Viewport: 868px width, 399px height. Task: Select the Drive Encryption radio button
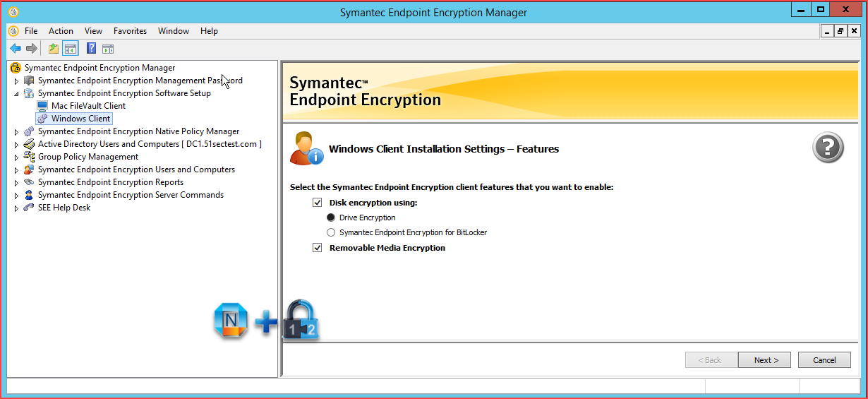pyautogui.click(x=331, y=218)
